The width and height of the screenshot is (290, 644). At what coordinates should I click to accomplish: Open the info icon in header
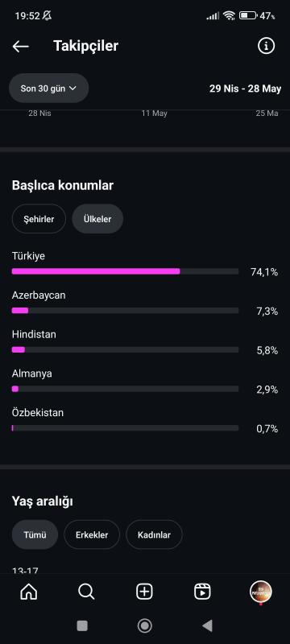coord(266,46)
